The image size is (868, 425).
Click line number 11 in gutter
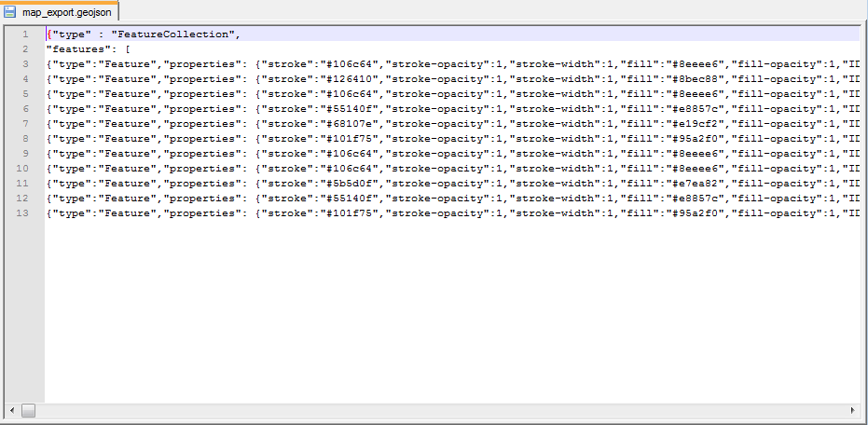pyautogui.click(x=22, y=184)
